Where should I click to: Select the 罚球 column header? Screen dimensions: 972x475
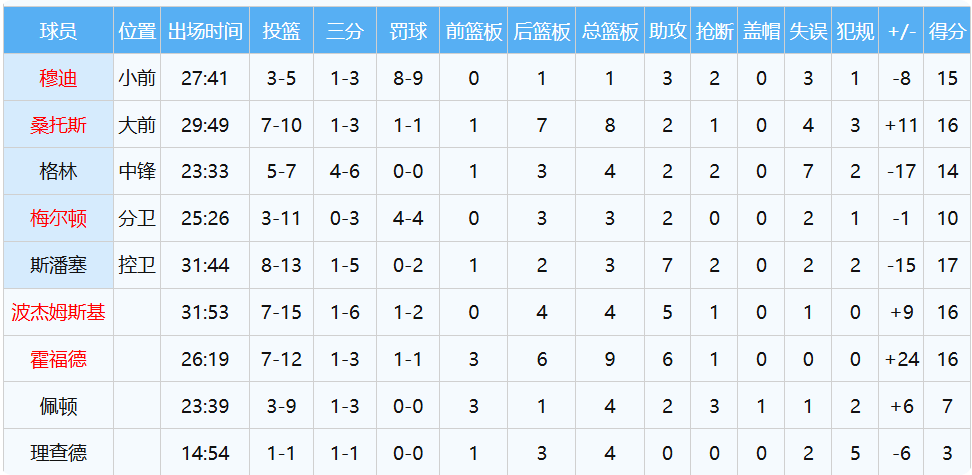408,32
